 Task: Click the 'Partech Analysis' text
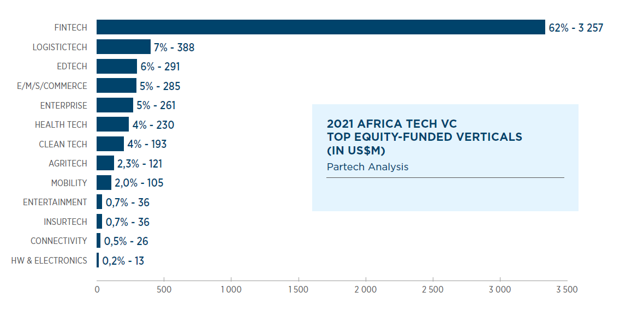368,167
